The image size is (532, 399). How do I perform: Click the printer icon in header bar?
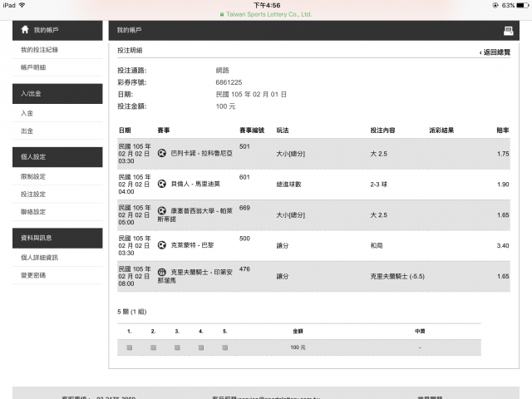[x=508, y=31]
